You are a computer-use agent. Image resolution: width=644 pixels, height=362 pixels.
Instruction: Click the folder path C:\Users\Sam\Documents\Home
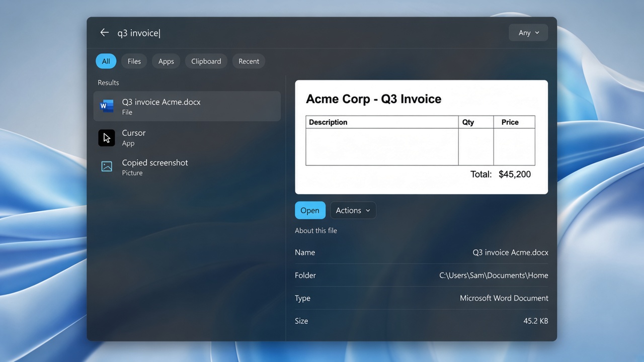(x=494, y=275)
